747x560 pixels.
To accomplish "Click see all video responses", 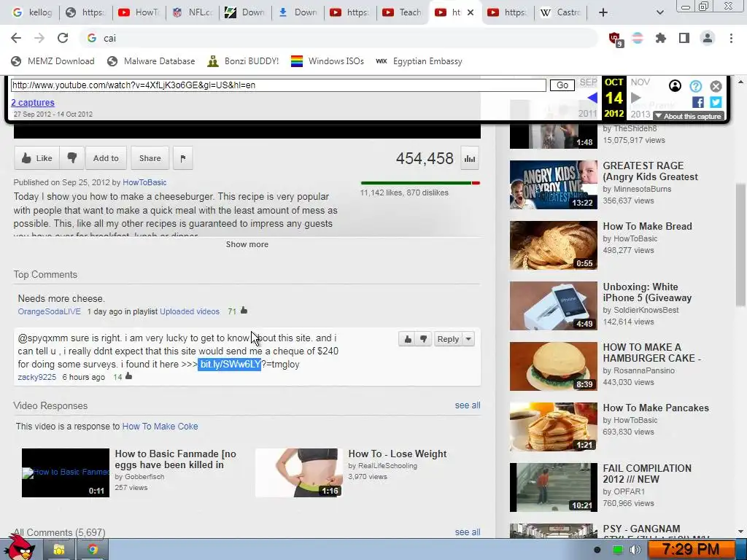I will pyautogui.click(x=468, y=405).
